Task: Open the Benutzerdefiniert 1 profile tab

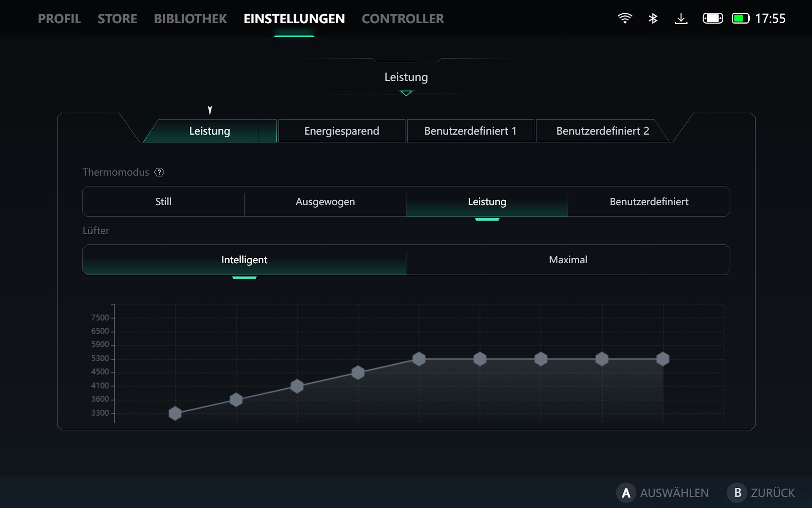Action: [x=470, y=131]
